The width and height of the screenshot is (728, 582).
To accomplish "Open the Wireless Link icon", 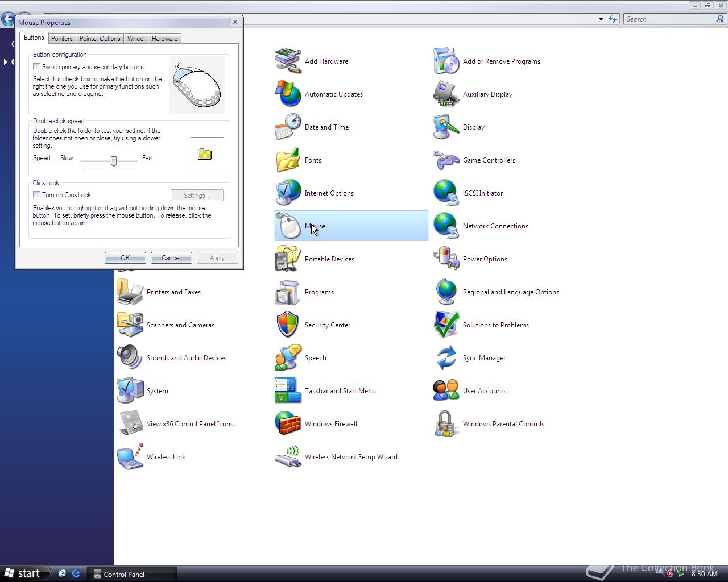I will click(x=130, y=457).
